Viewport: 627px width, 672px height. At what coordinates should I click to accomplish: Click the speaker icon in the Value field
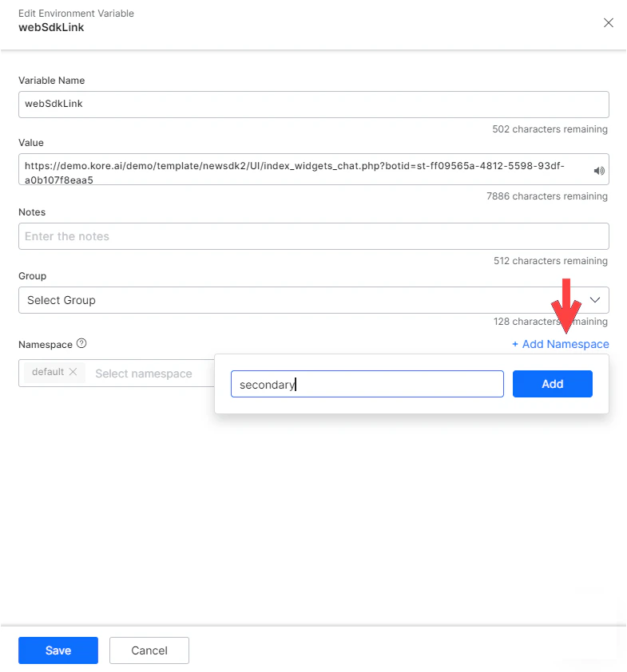pyautogui.click(x=599, y=170)
